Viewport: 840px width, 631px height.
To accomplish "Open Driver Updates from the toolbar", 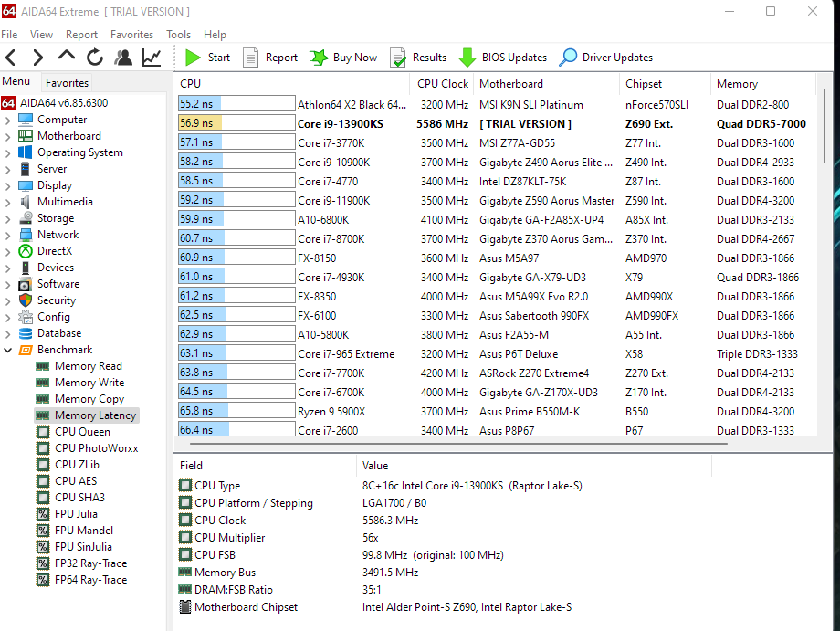I will pyautogui.click(x=607, y=58).
